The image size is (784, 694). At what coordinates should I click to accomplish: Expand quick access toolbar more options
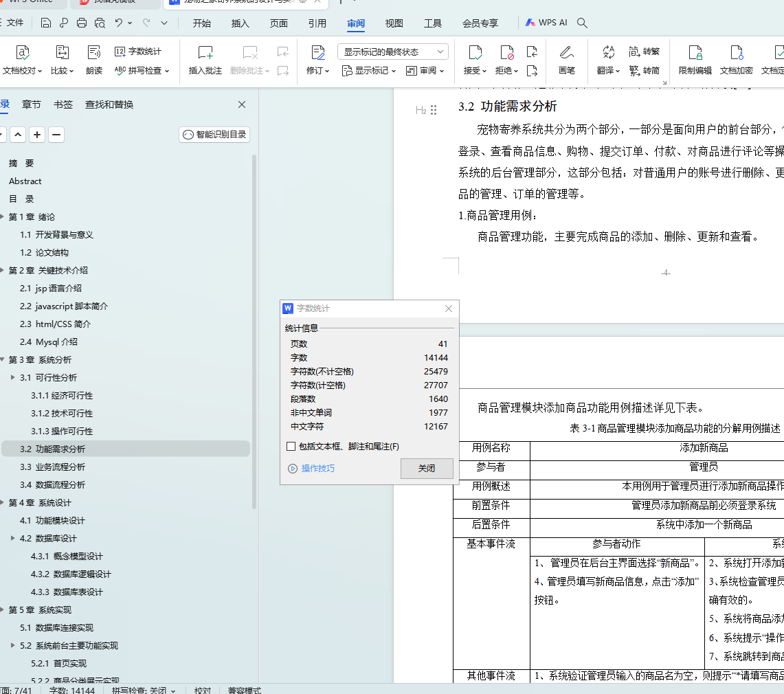click(x=164, y=23)
